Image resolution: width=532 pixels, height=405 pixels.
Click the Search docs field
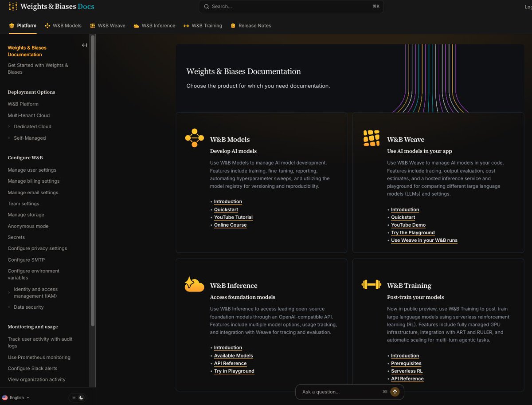click(291, 7)
